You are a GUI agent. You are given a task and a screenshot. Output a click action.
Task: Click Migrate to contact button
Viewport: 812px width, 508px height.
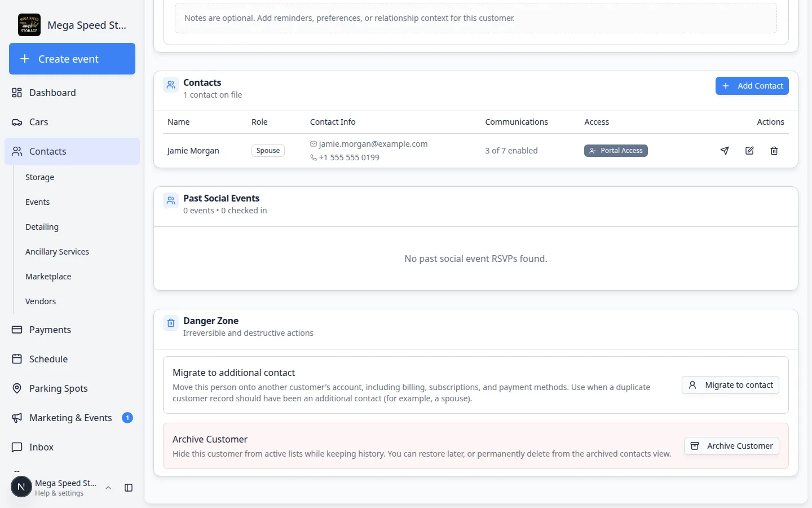(730, 385)
